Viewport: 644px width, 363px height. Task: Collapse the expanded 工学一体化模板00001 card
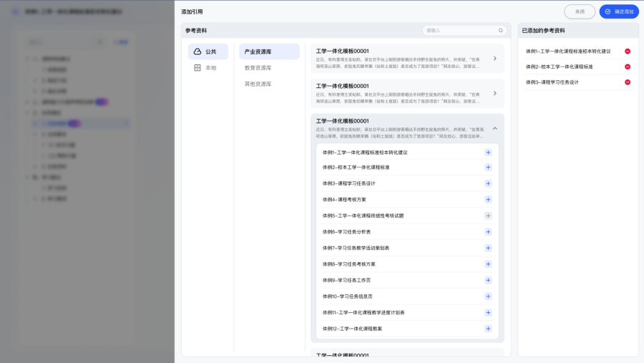pos(494,128)
